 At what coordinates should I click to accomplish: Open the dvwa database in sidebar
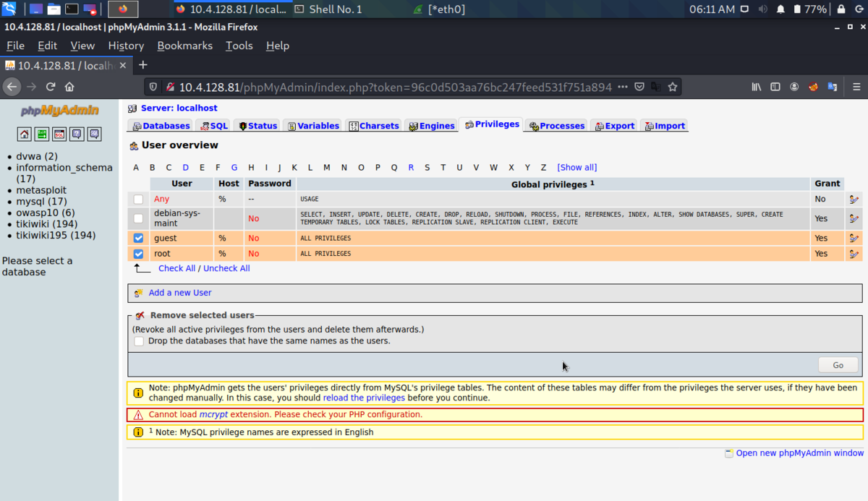tap(37, 156)
